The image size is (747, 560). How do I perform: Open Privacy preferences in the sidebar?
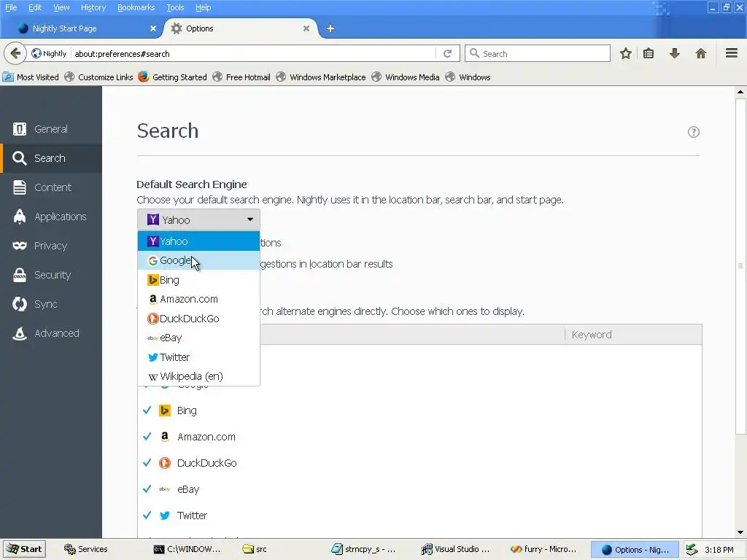point(51,246)
